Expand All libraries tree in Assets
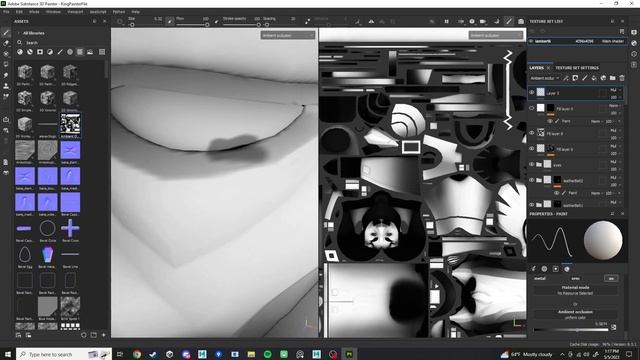640x360 pixels. pyautogui.click(x=18, y=33)
